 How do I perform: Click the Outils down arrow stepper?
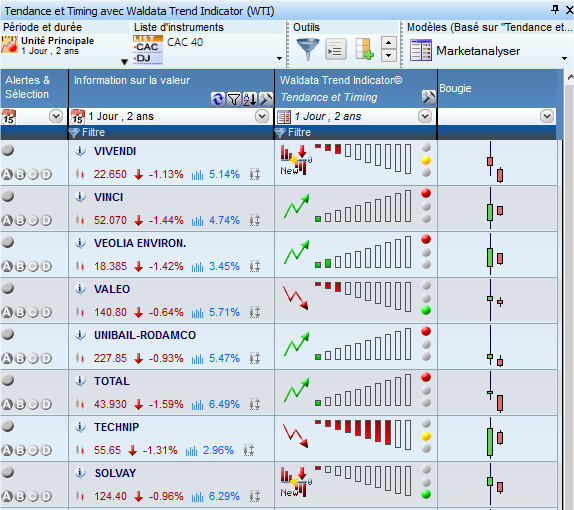(x=389, y=56)
